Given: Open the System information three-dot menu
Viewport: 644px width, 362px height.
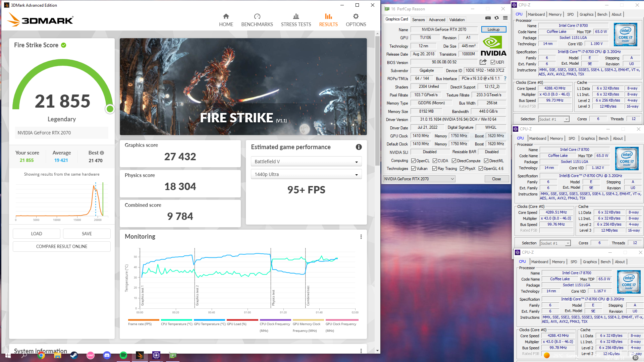Looking at the screenshot, I should 361,351.
